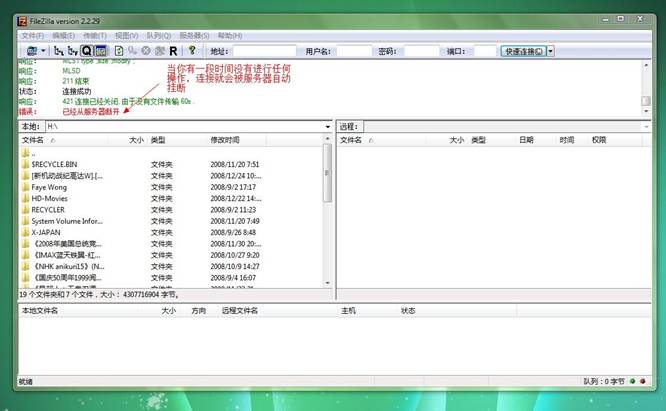
Task: Click the green status indicator light
Action: (x=632, y=381)
